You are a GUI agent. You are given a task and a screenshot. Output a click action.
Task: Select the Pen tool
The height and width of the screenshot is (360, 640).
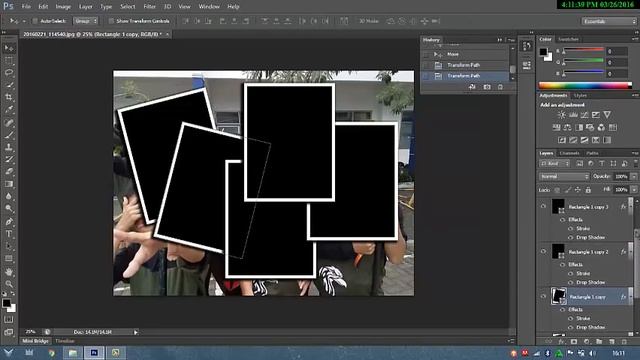tap(9, 222)
